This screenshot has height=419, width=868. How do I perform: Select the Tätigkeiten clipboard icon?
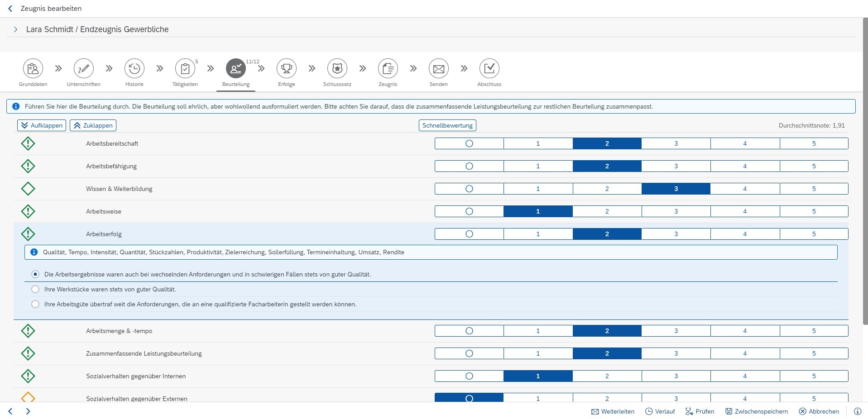pyautogui.click(x=185, y=68)
